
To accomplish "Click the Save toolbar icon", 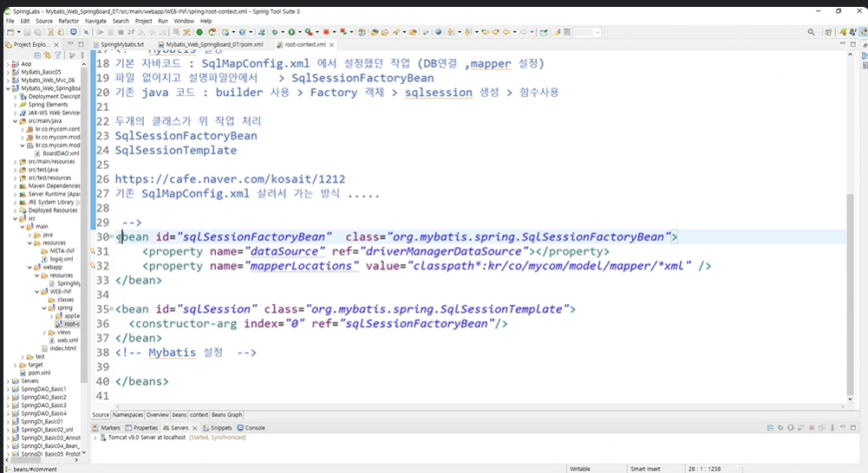I will [27, 32].
